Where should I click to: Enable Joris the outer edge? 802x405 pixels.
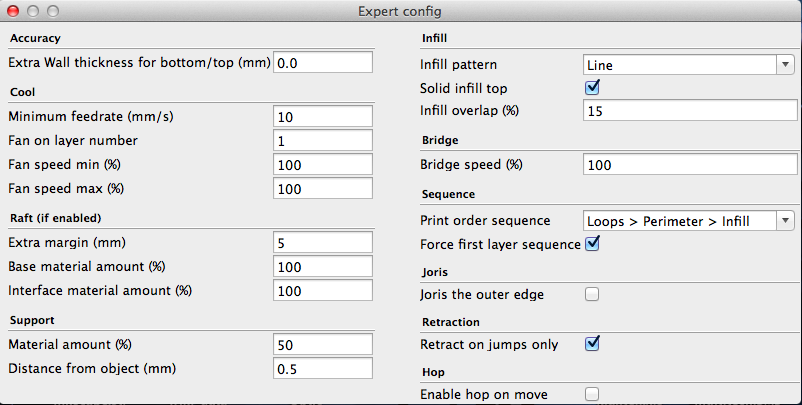[x=591, y=294]
